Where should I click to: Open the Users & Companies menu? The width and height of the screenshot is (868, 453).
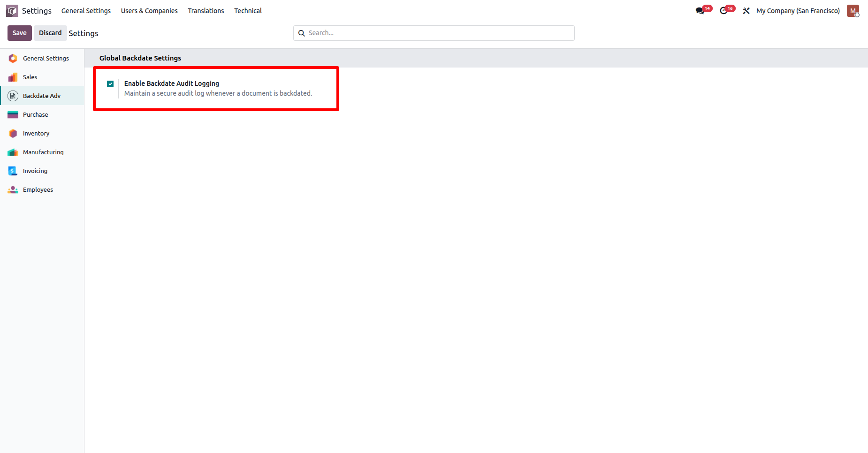click(x=149, y=11)
